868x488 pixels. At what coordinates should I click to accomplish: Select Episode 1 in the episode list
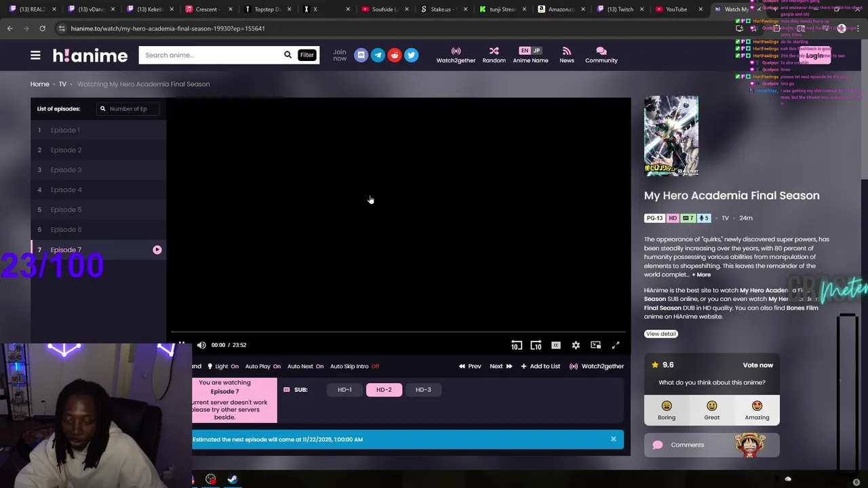click(98, 130)
